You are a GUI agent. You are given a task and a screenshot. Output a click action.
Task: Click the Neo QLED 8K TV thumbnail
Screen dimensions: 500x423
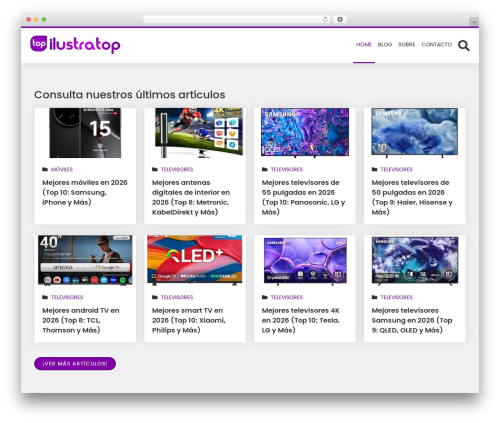[x=415, y=261]
